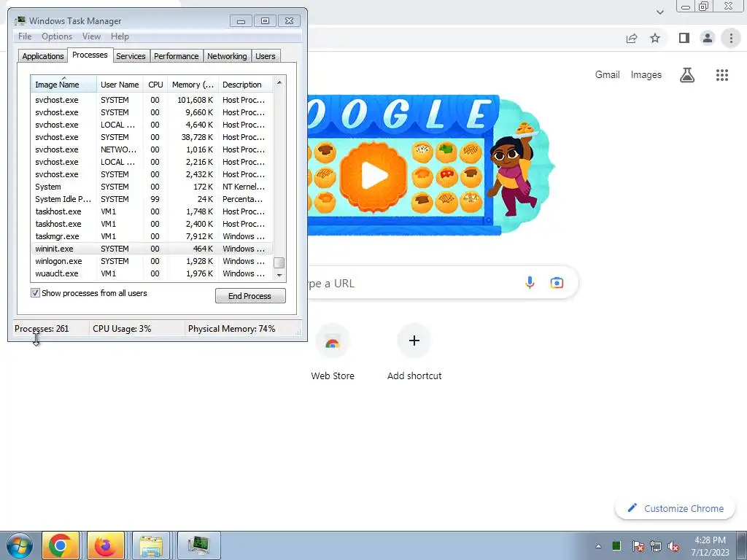Screen dimensions: 747x560
Task: Open the Action Center flag icon
Action: pyautogui.click(x=638, y=546)
